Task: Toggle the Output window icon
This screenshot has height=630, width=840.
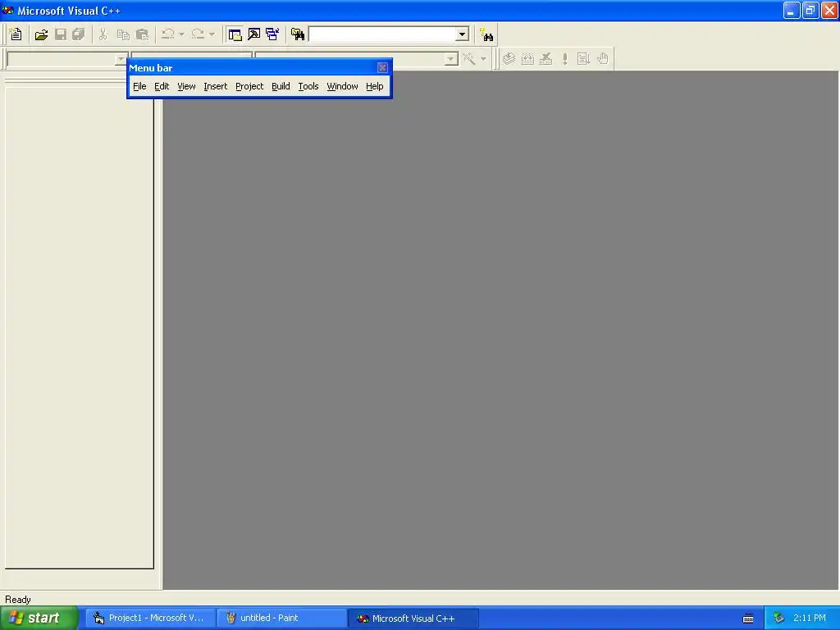Action: pyautogui.click(x=254, y=34)
